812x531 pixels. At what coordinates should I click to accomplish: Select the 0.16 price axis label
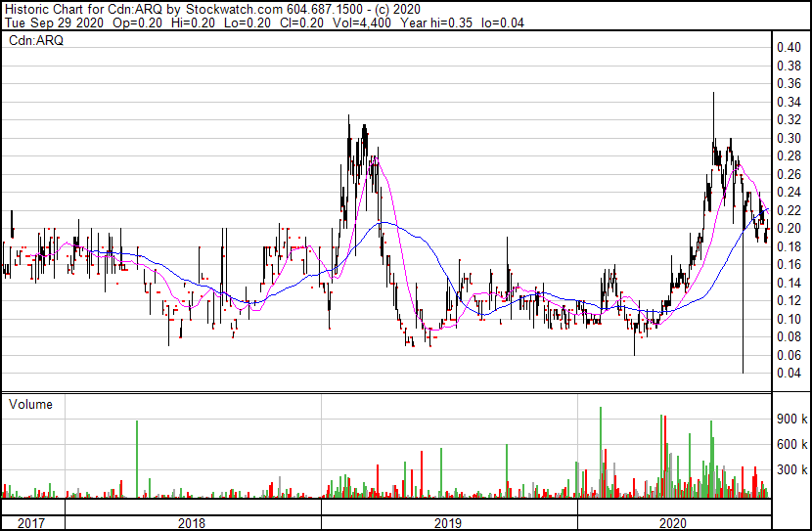pos(789,265)
